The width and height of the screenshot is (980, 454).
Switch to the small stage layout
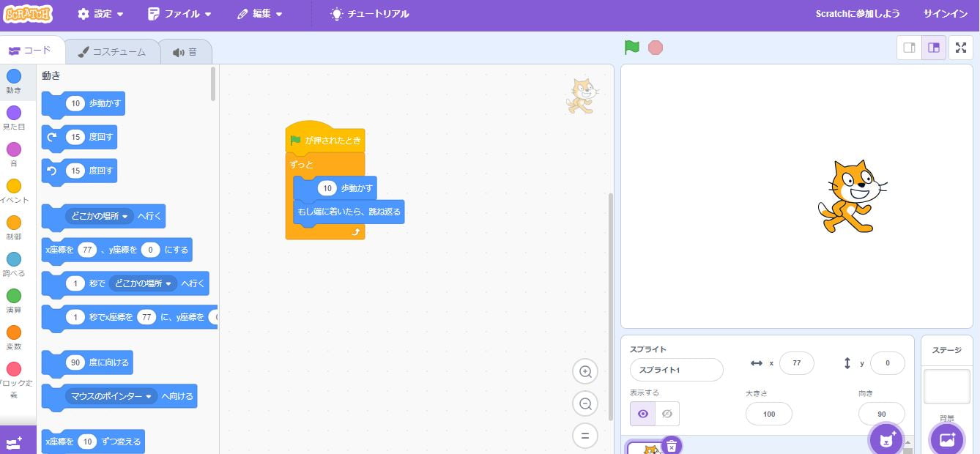[909, 48]
